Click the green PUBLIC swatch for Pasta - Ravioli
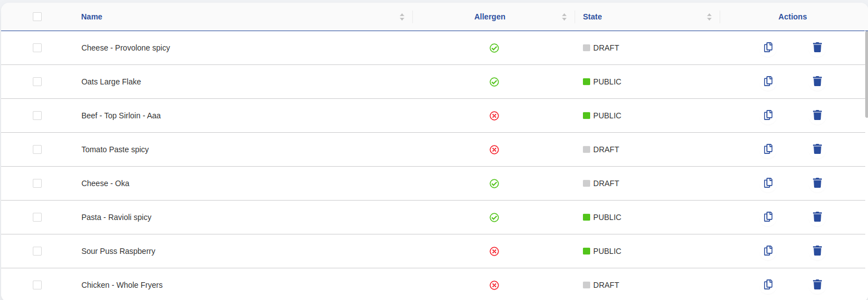Viewport: 868px width, 300px height. (586, 217)
